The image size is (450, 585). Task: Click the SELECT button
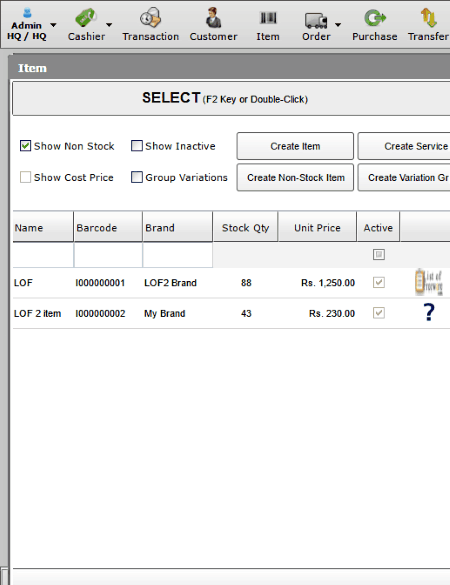click(231, 99)
